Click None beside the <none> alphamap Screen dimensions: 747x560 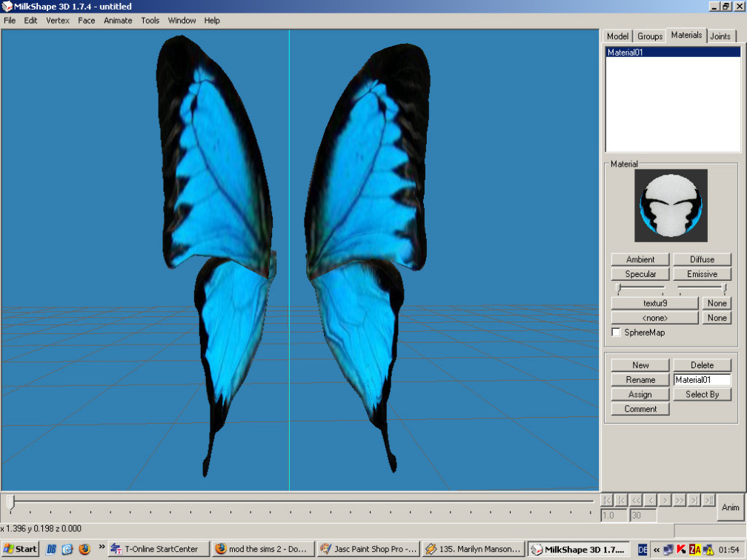(717, 318)
